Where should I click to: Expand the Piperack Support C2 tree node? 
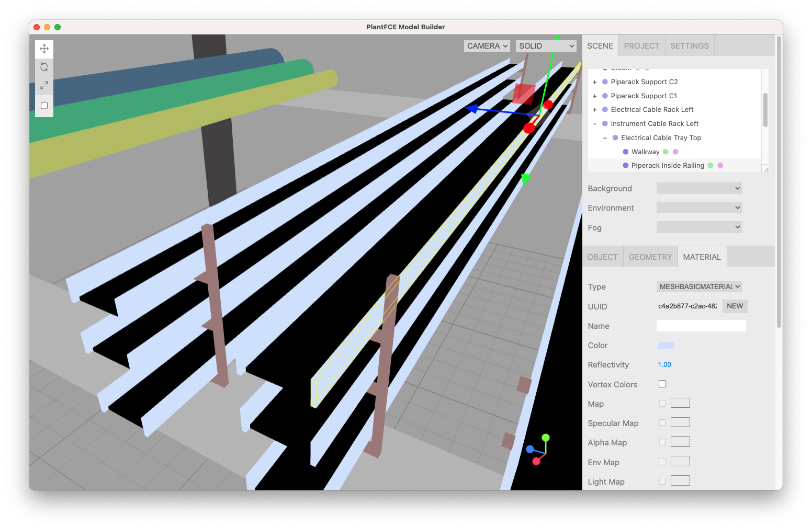click(594, 82)
